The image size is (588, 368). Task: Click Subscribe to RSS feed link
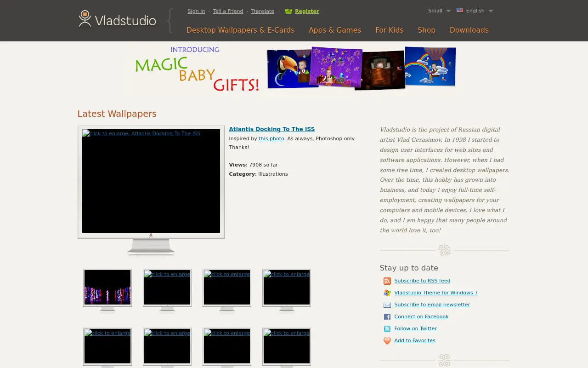point(422,281)
